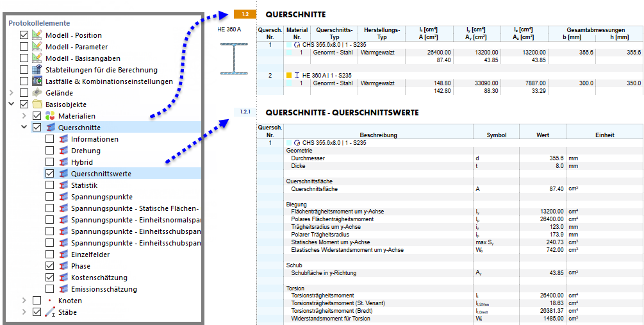Uncheck the Querschnittswerte checkbox
The image size is (644, 325).
pos(50,174)
